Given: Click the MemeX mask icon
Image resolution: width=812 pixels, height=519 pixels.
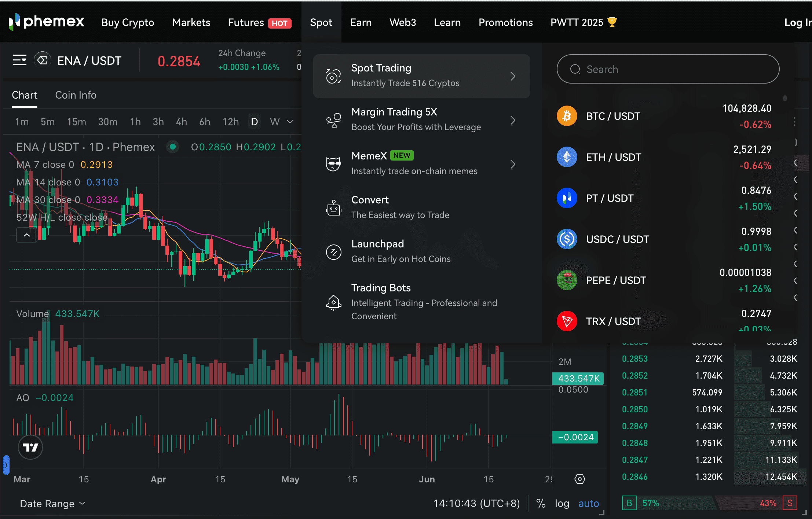Looking at the screenshot, I should point(334,164).
